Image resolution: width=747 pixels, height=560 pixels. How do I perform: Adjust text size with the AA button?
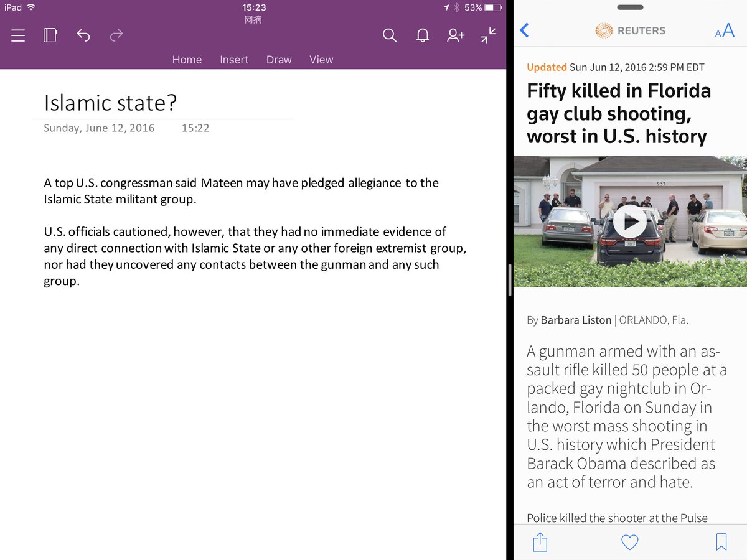[725, 30]
